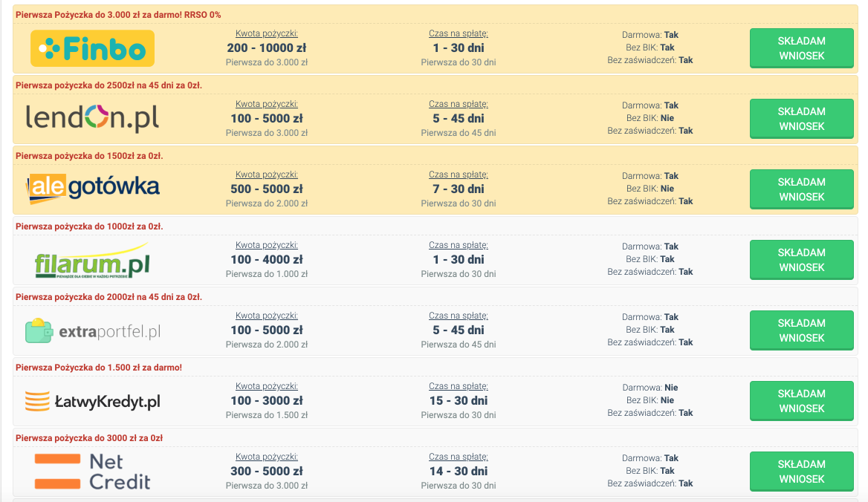
Task: Click the filarum.pl logo
Action: (x=92, y=261)
